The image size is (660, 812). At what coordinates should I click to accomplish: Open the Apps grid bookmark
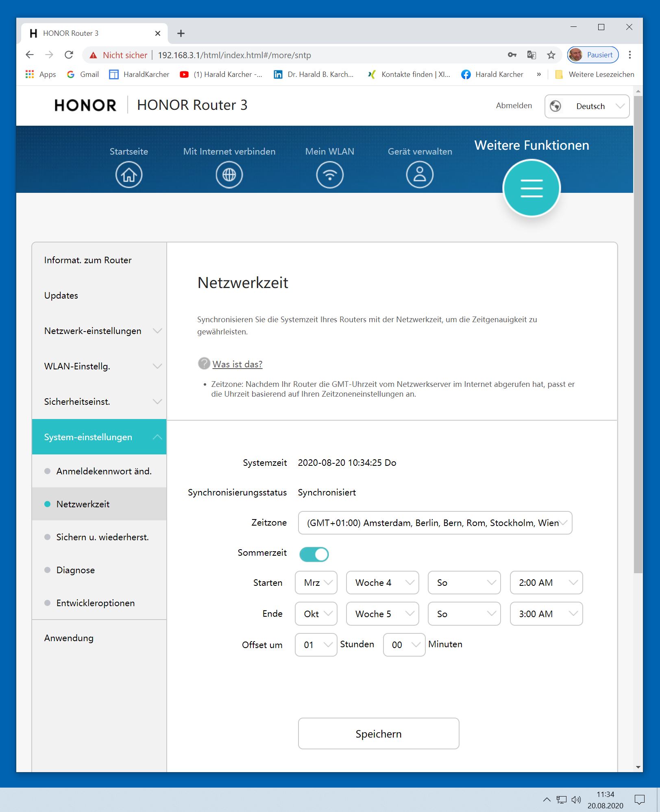[x=41, y=74]
